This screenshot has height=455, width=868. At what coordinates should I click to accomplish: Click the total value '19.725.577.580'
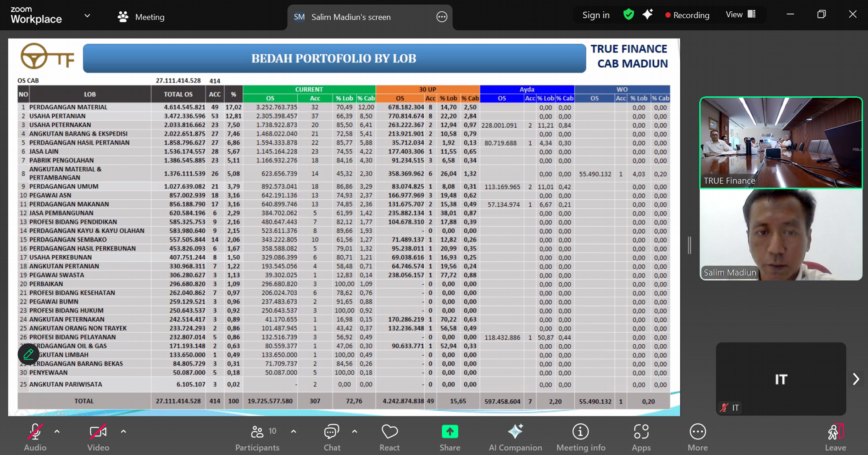(270, 401)
